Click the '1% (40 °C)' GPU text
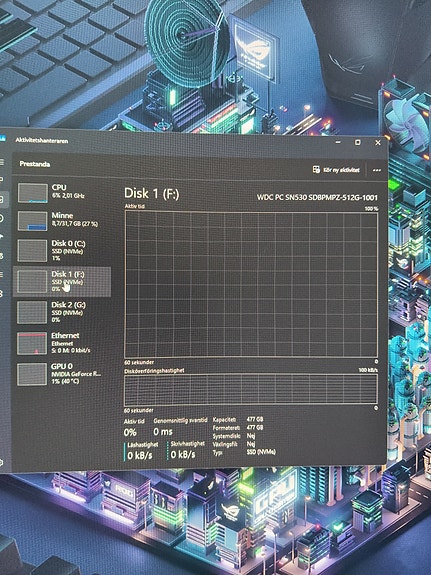The width and height of the screenshot is (431, 575). pos(65,381)
